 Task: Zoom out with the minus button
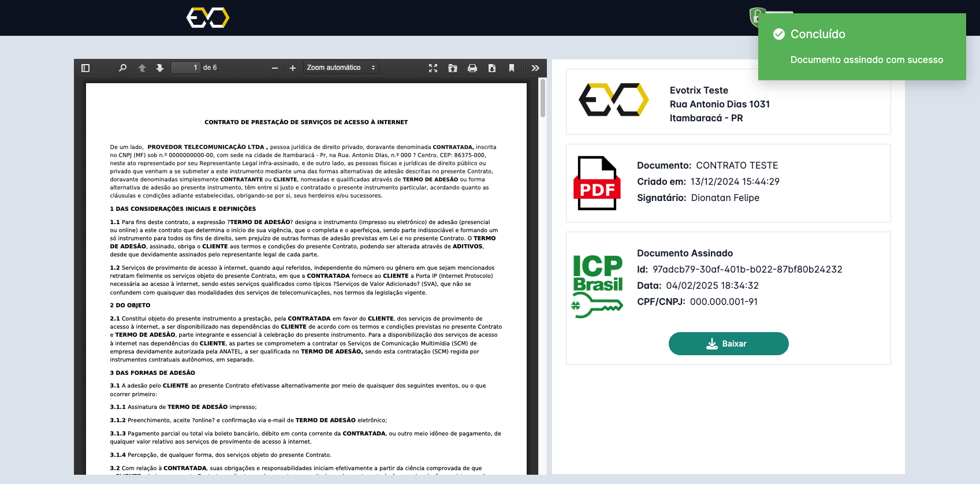click(x=275, y=68)
